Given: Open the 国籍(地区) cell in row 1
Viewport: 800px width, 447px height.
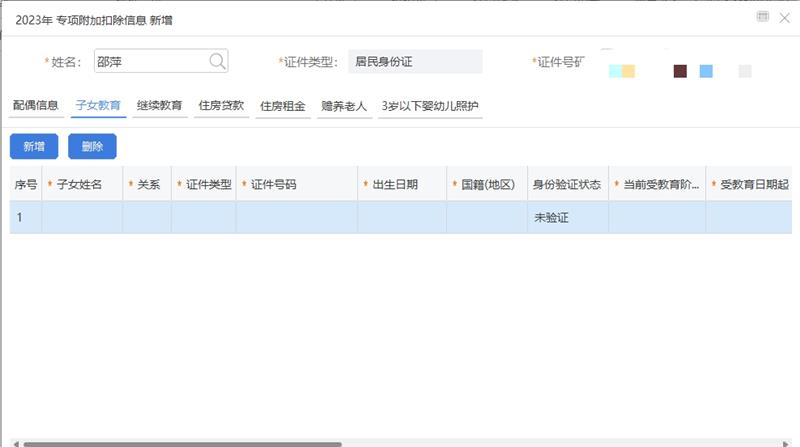Looking at the screenshot, I should coord(487,217).
